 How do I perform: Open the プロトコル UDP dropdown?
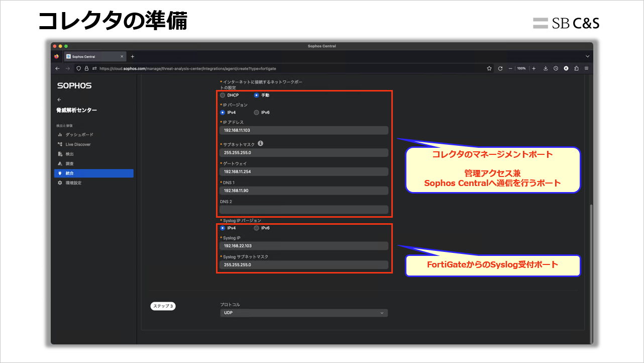click(x=304, y=313)
